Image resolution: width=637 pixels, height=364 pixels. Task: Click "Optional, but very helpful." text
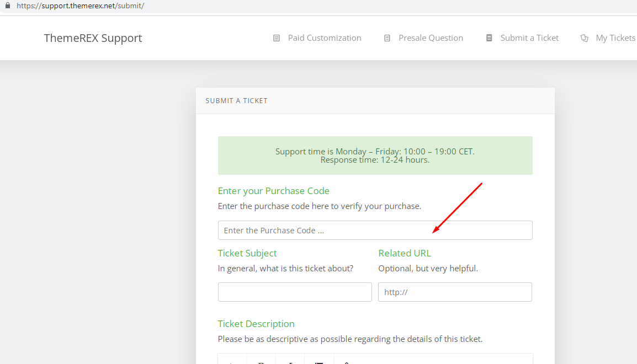[x=428, y=268]
